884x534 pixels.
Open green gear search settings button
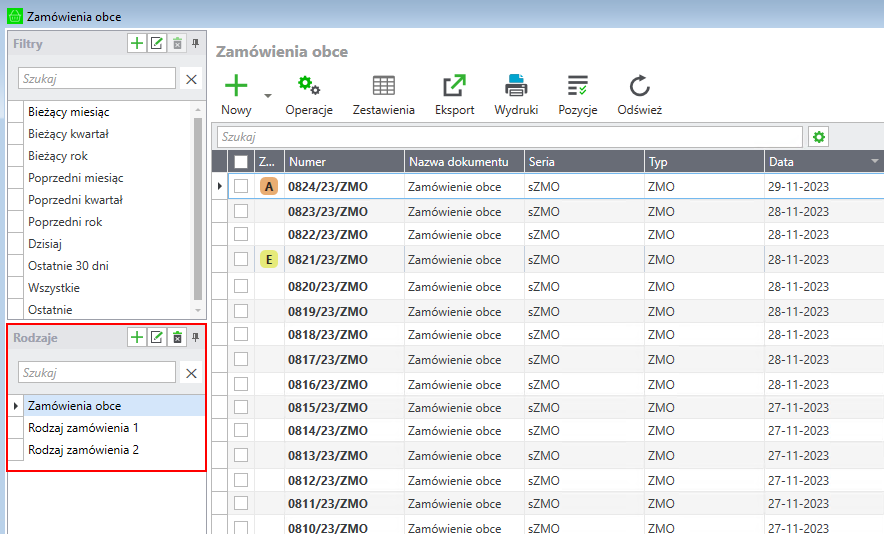click(x=819, y=137)
